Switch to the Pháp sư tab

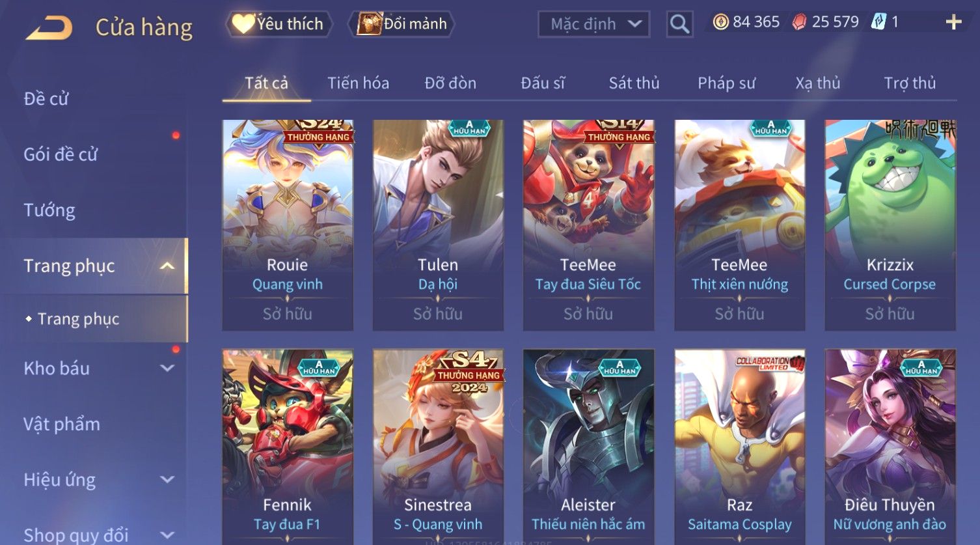click(726, 83)
